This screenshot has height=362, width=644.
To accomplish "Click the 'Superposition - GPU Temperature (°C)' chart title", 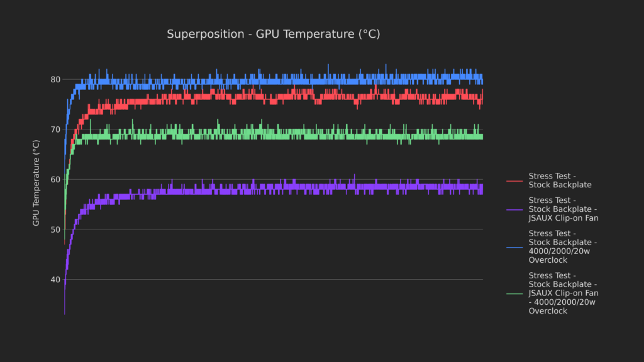I will point(273,34).
